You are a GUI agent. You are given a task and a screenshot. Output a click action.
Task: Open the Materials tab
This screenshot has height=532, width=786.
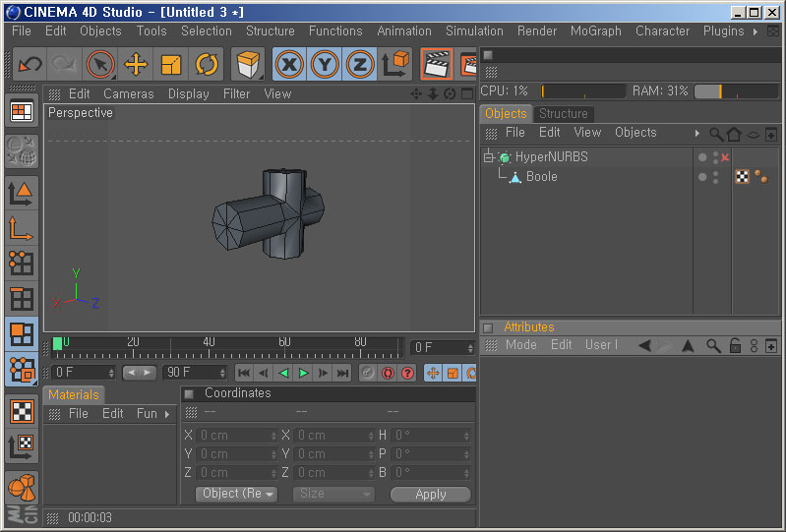(73, 394)
